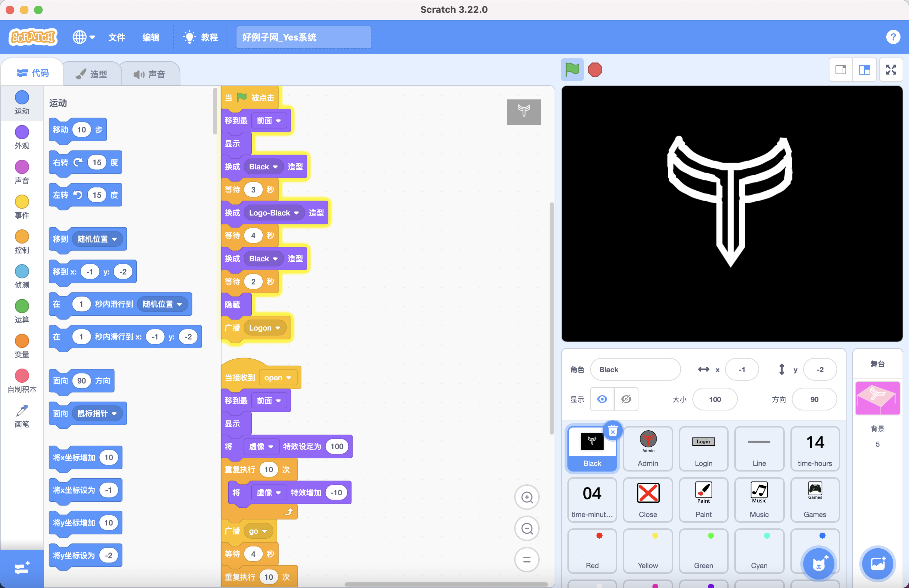
Task: Click the choose a backdrop button
Action: point(877,563)
